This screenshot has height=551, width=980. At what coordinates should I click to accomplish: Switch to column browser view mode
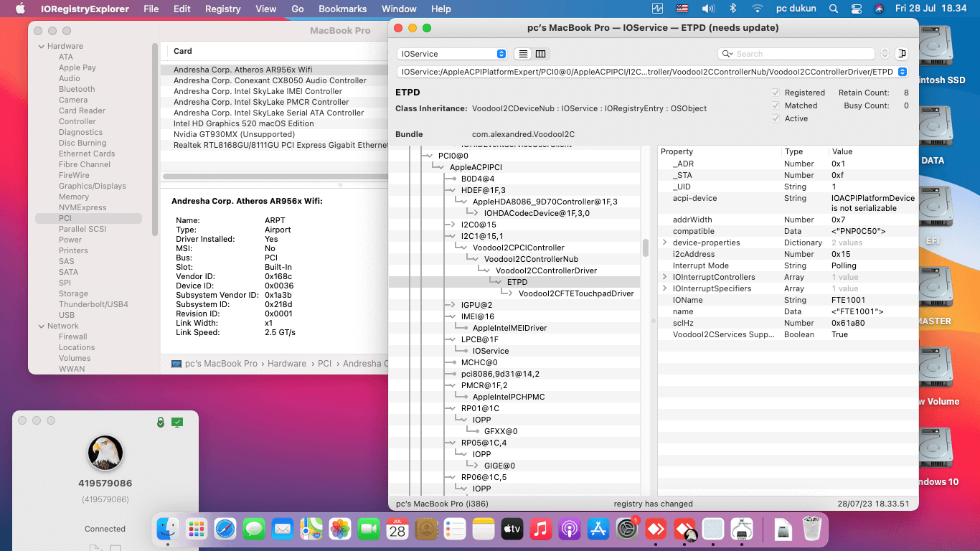541,54
